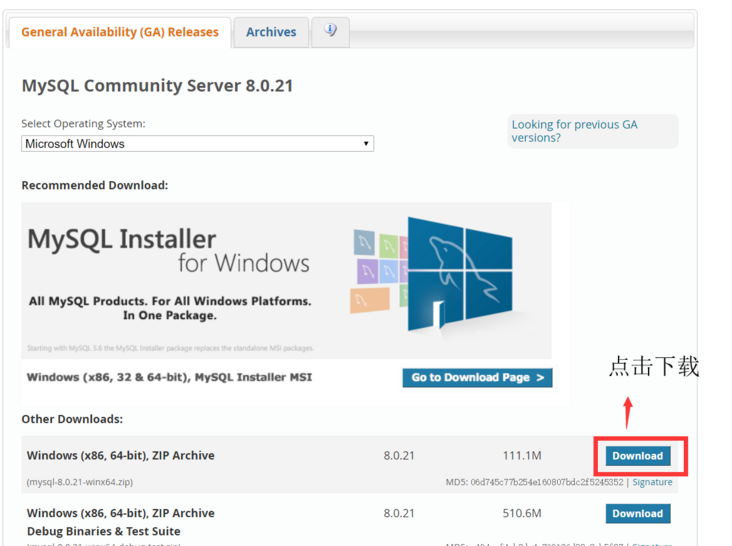This screenshot has width=732, height=546.
Task: Click the Other Downloads label
Action: 72,419
